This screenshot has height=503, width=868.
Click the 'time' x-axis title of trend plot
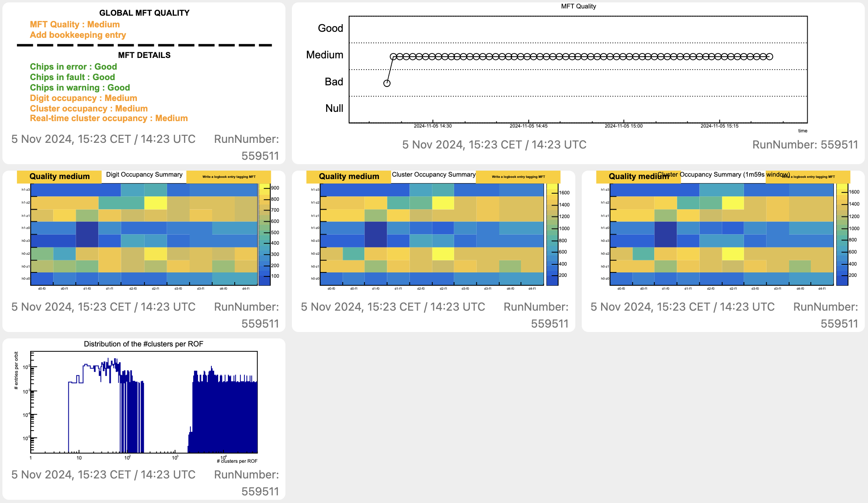click(803, 131)
